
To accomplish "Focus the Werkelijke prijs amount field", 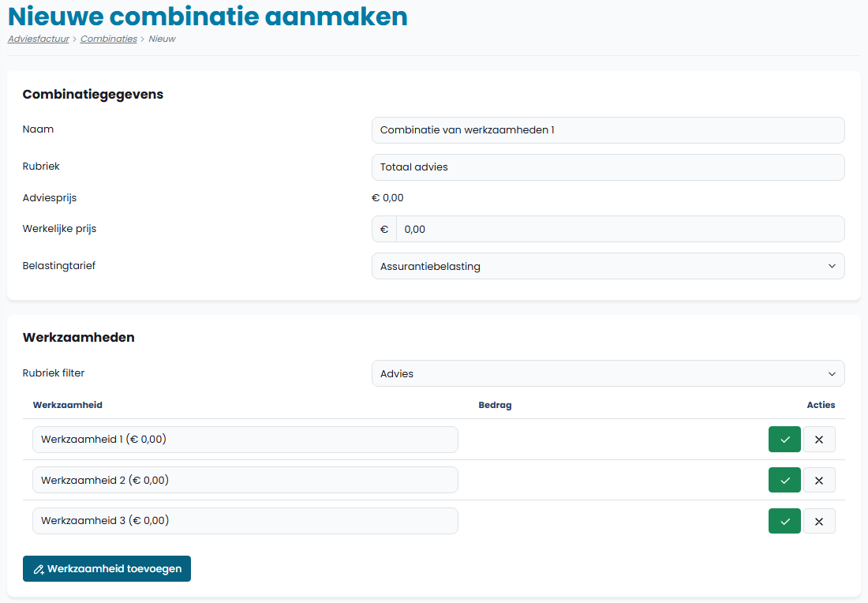I will coord(620,229).
